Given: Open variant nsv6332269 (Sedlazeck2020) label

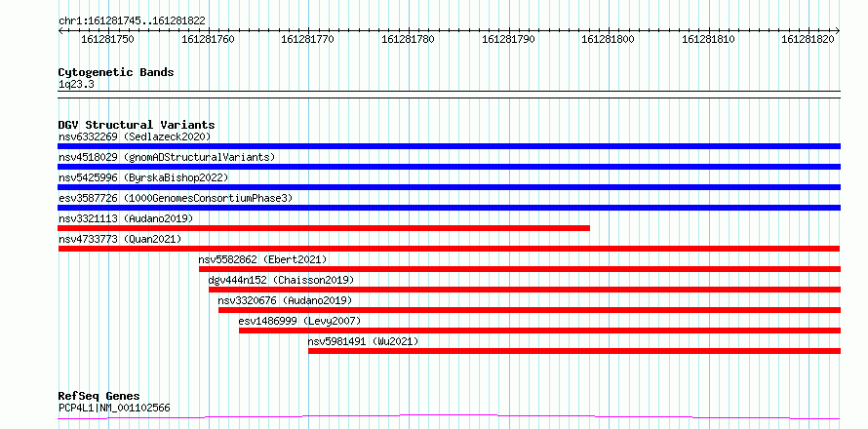Looking at the screenshot, I should 135,136.
